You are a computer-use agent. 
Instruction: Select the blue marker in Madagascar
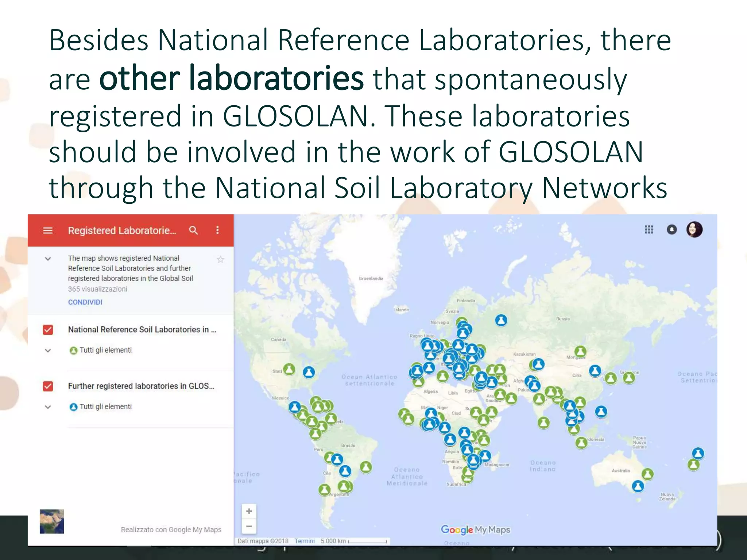(x=485, y=455)
